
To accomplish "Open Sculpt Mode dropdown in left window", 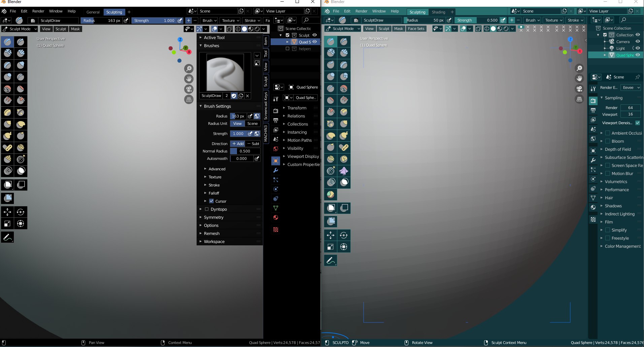I will coord(20,29).
